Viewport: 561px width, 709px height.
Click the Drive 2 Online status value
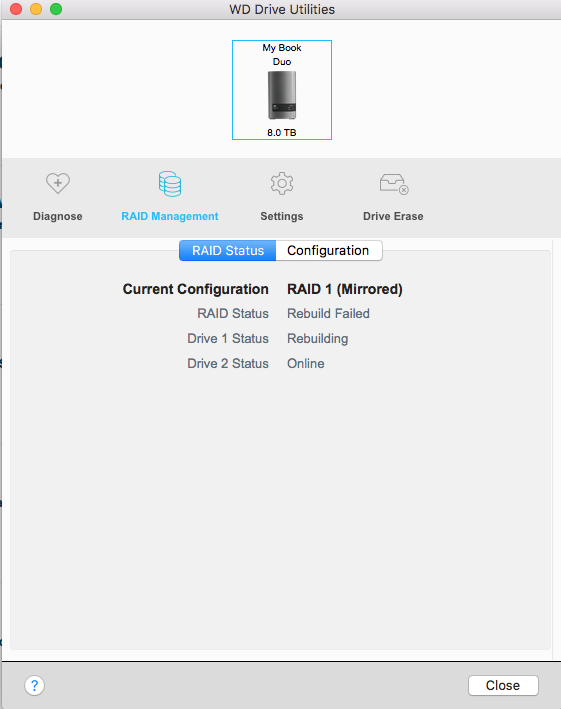pyautogui.click(x=306, y=364)
